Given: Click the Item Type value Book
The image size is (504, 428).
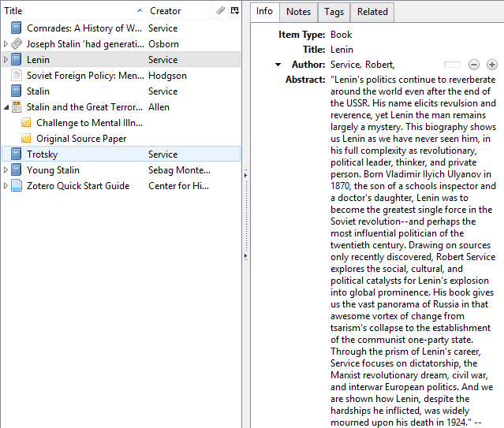Looking at the screenshot, I should point(341,35).
